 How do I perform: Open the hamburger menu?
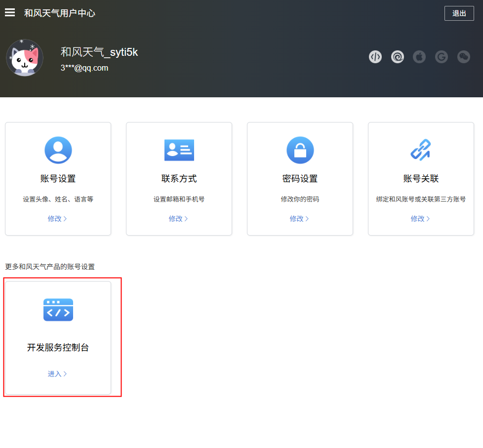10,13
